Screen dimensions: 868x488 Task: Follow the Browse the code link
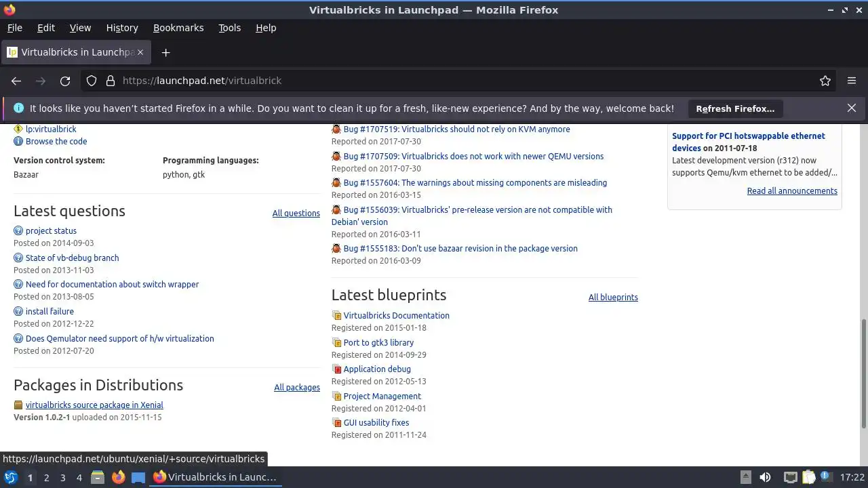click(x=56, y=142)
